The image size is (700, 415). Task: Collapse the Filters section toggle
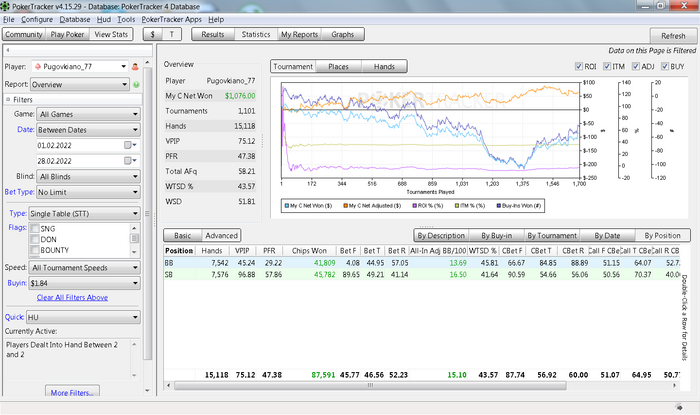[8, 100]
